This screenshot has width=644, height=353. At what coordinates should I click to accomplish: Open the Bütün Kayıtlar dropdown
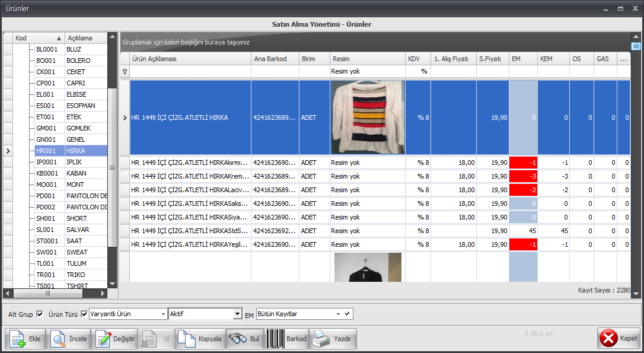[338, 313]
